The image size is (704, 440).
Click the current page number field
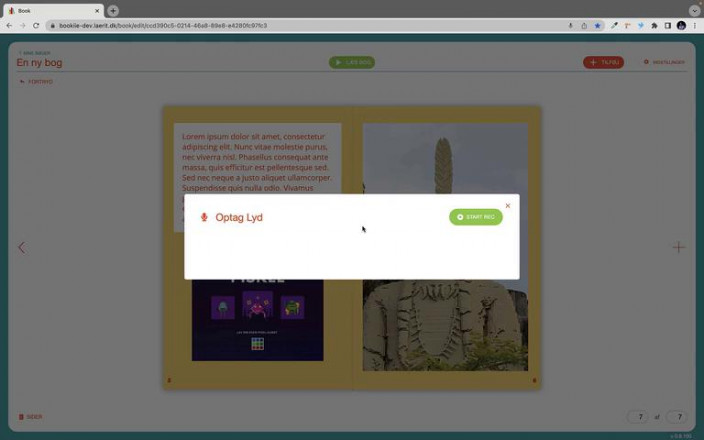pos(637,417)
